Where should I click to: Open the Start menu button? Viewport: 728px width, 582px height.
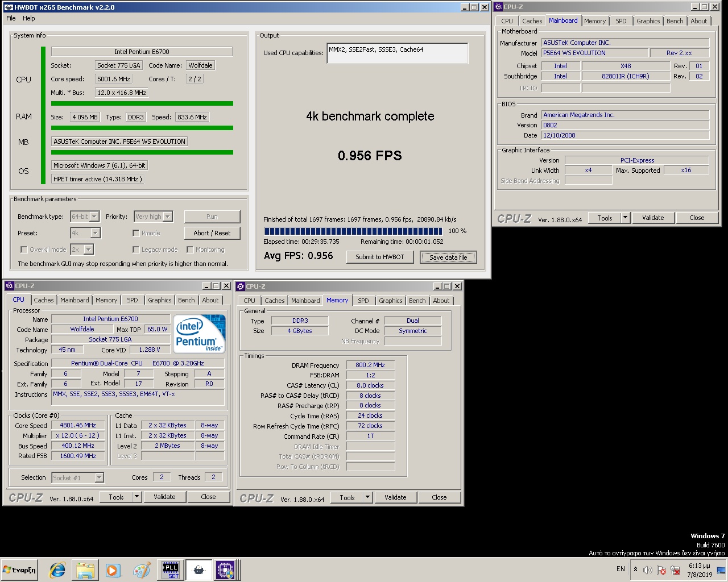pyautogui.click(x=19, y=570)
